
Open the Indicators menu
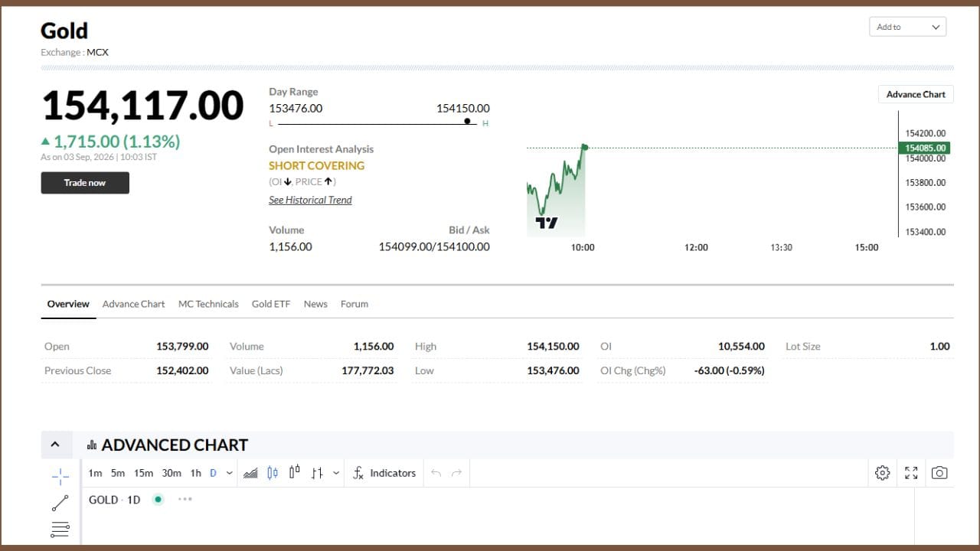[x=384, y=473]
